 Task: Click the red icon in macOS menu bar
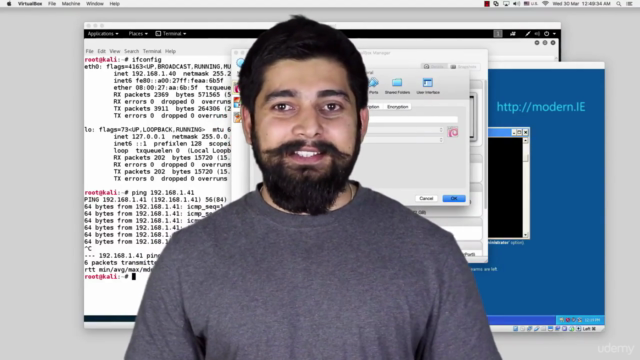click(x=487, y=4)
